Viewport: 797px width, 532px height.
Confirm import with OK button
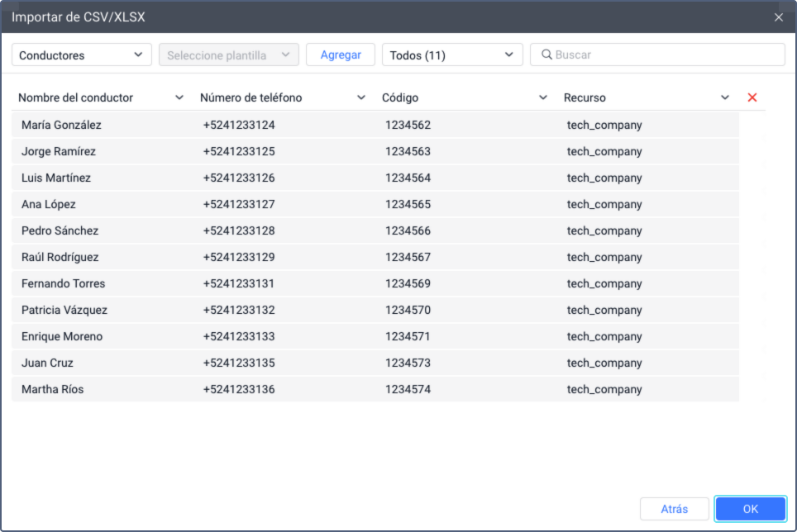750,509
